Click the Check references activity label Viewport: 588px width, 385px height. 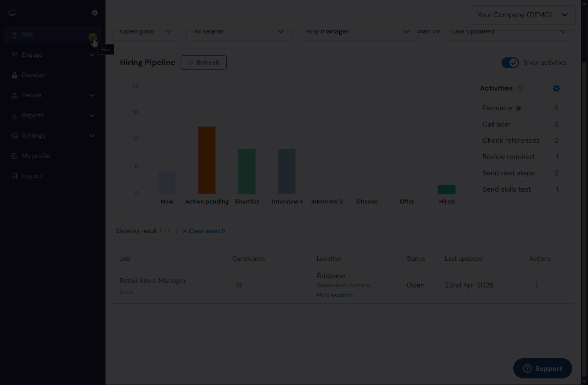[511, 141]
